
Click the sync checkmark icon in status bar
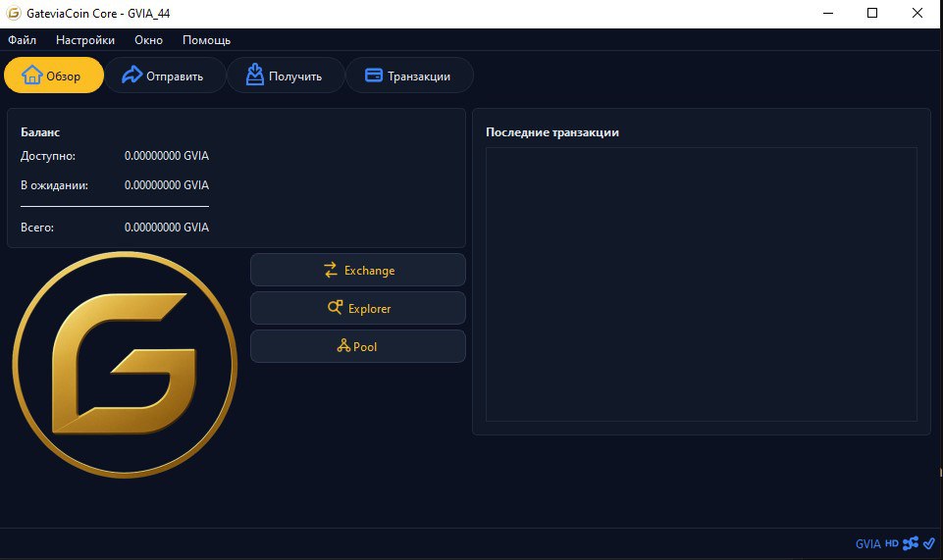pos(928,542)
